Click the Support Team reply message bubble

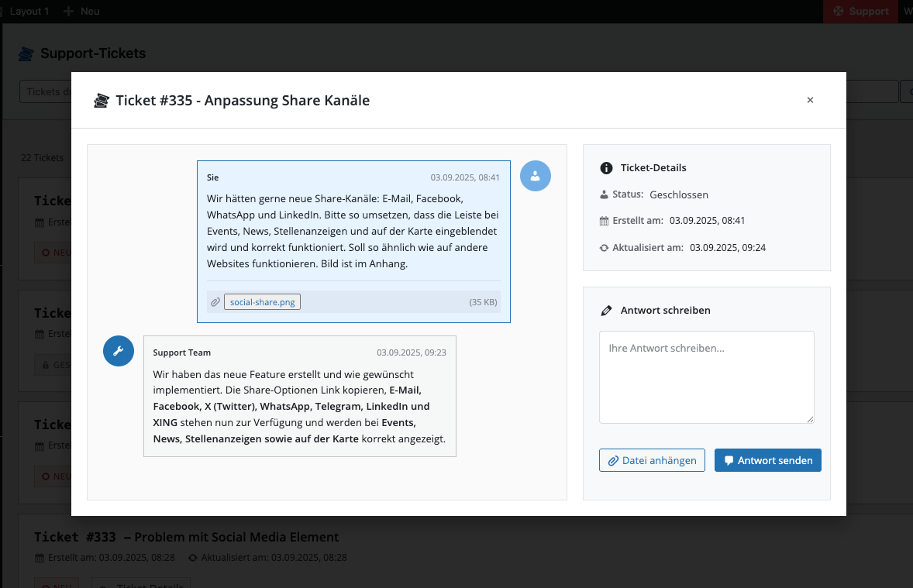coord(299,396)
